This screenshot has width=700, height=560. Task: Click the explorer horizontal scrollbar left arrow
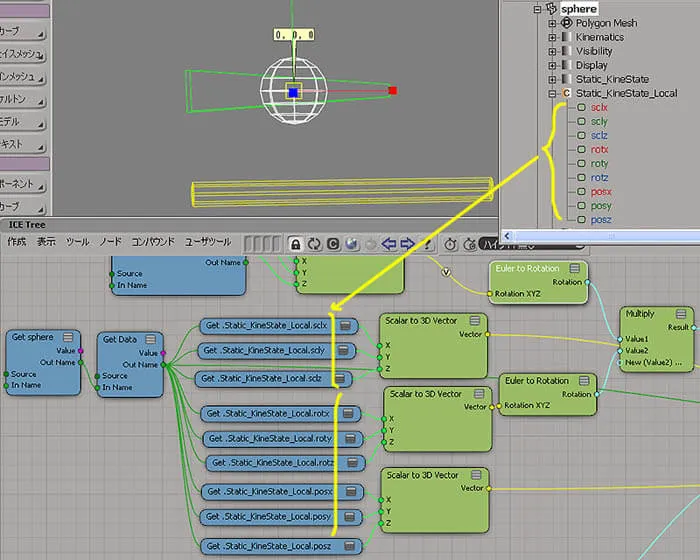[x=507, y=236]
